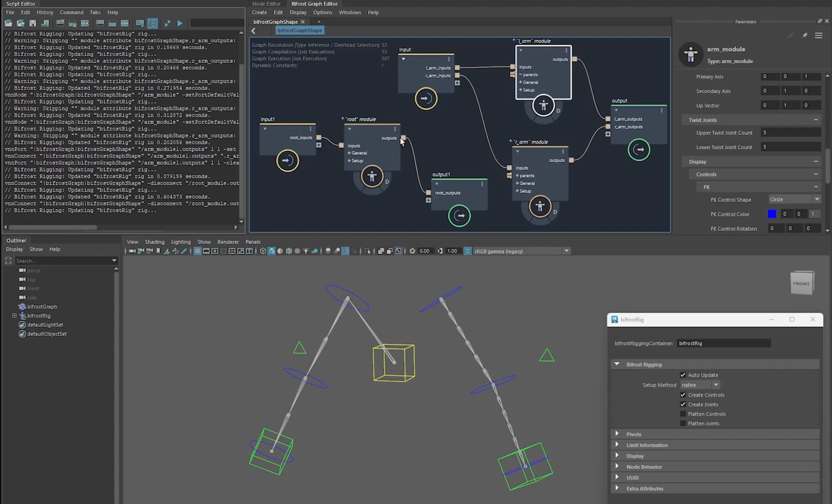
Task: Click the root module character icon
Action: (371, 176)
